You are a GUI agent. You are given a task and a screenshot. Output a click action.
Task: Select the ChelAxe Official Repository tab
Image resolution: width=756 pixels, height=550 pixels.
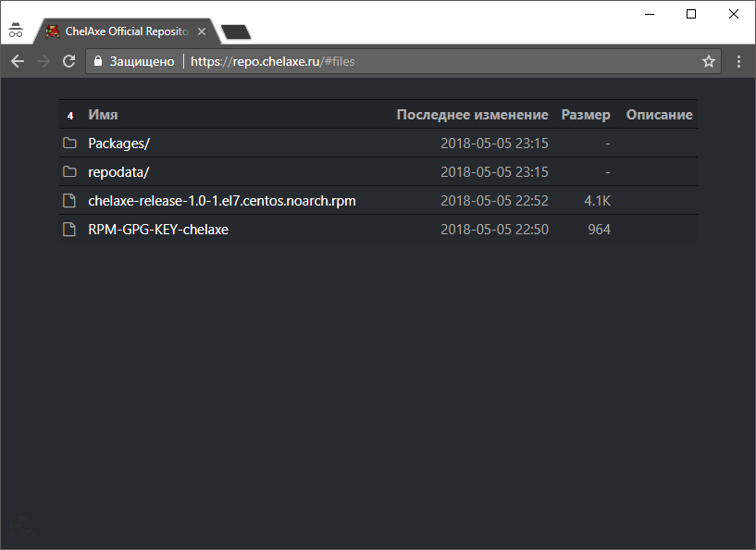(125, 29)
